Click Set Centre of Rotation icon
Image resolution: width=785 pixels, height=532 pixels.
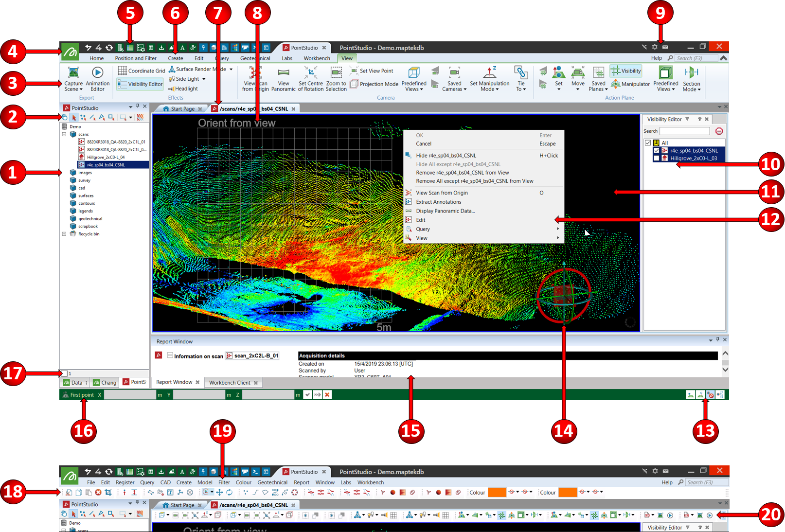pyautogui.click(x=311, y=73)
